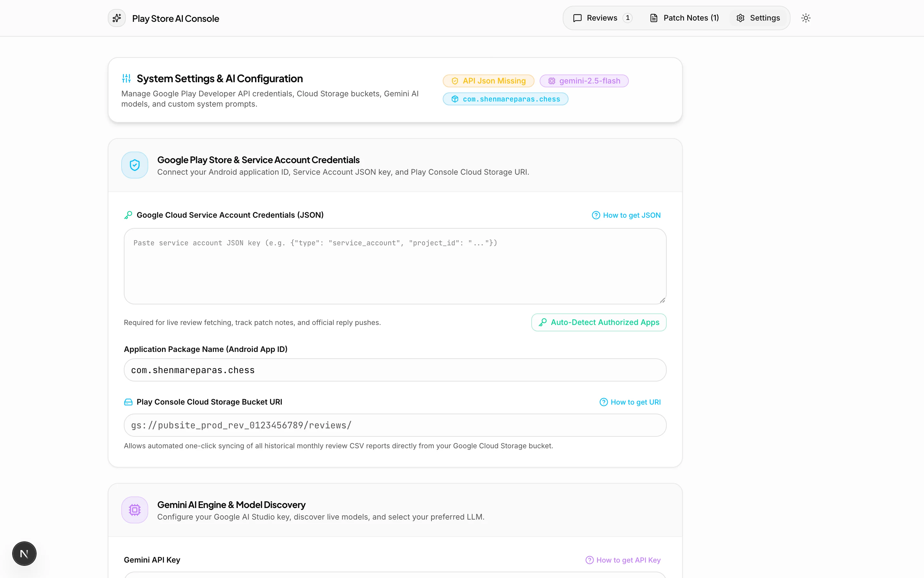Click the key icon inside Auto-Detect Authorized Apps
Image resolution: width=924 pixels, height=578 pixels.
[543, 322]
